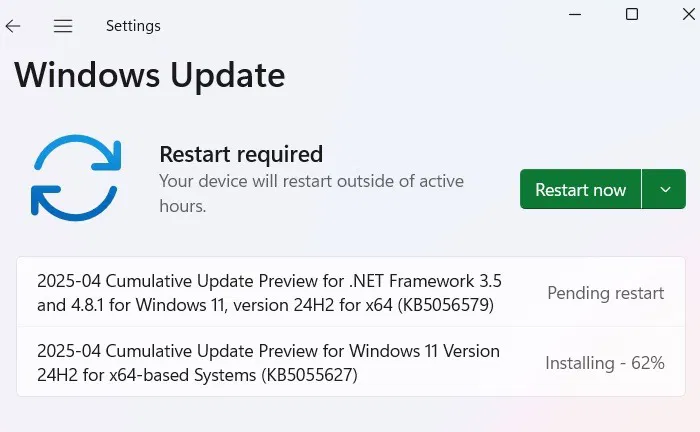
Task: Click the KB5055627 identifier text
Action: click(309, 375)
